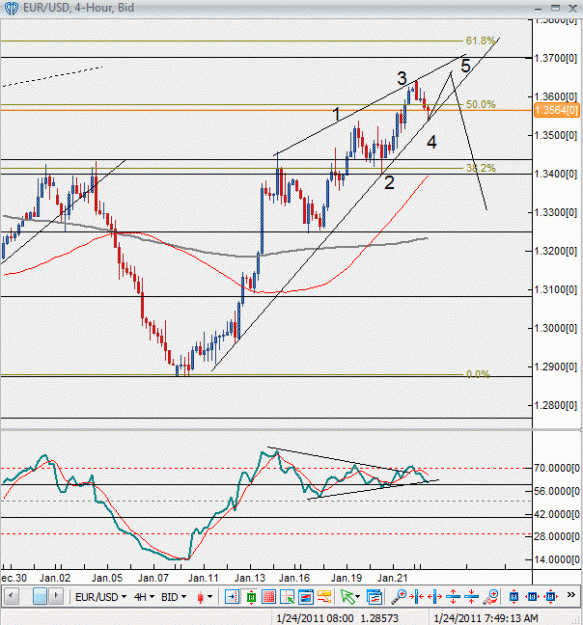Click the blue chart scrollbar thumb
Image resolution: width=583 pixels, height=625 pixels.
click(x=40, y=596)
